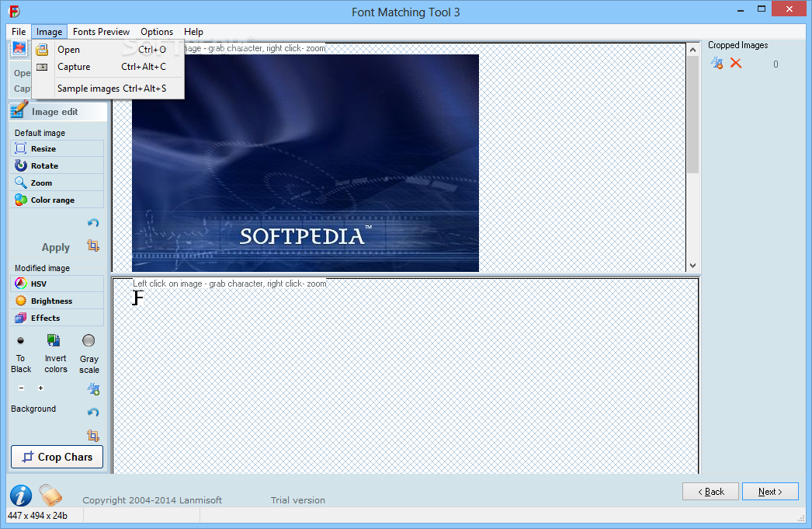812x529 pixels.
Task: Click scroll up arrow of image pane
Action: (x=693, y=50)
